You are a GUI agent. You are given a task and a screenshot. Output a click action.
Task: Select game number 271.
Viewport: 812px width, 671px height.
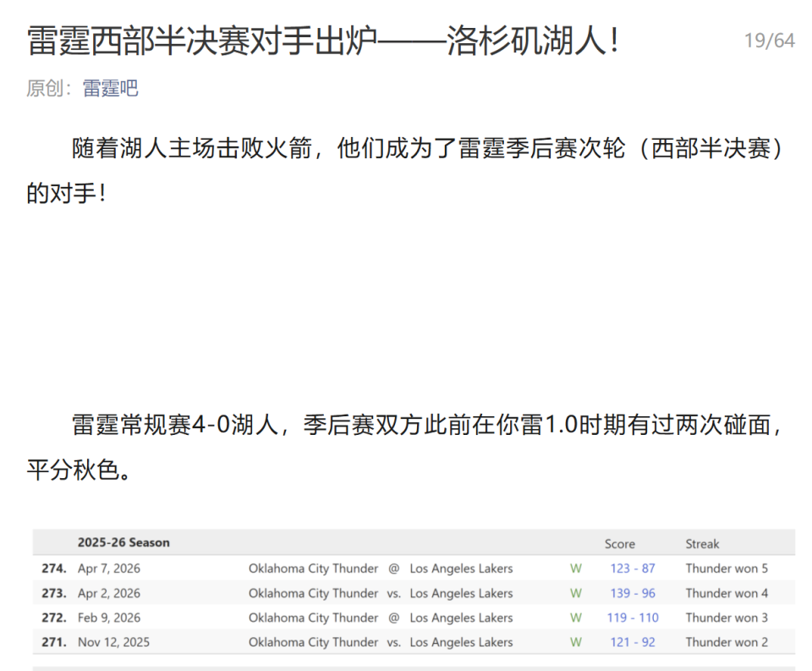coord(54,642)
